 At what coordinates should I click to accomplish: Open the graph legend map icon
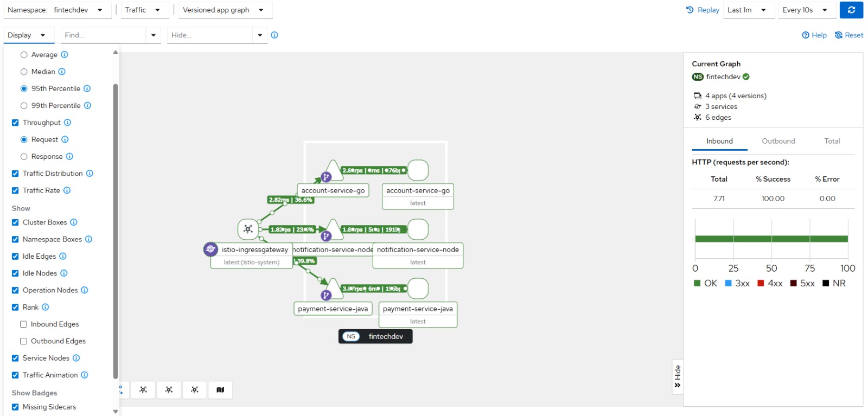(x=220, y=390)
